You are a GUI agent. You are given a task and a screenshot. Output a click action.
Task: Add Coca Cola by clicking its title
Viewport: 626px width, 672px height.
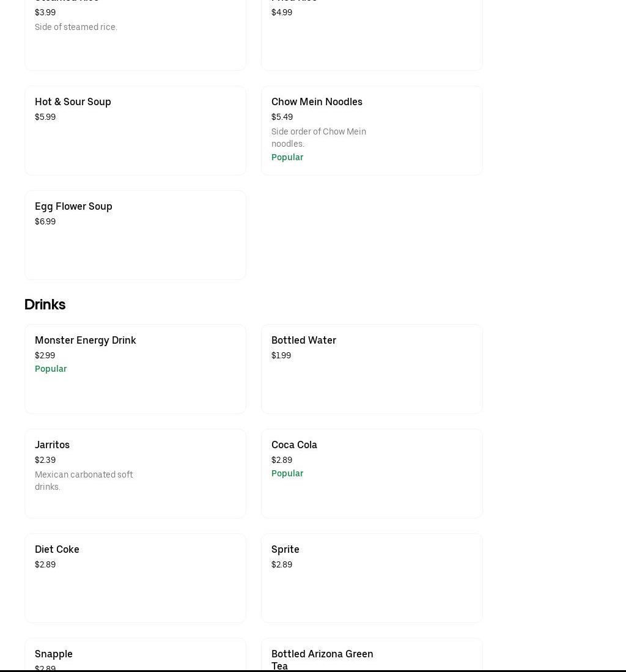click(x=294, y=445)
